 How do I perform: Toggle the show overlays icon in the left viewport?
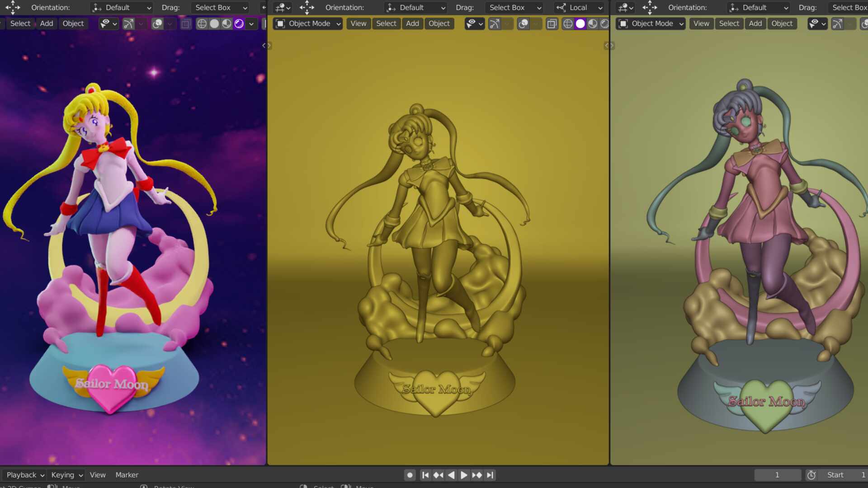[x=157, y=23]
